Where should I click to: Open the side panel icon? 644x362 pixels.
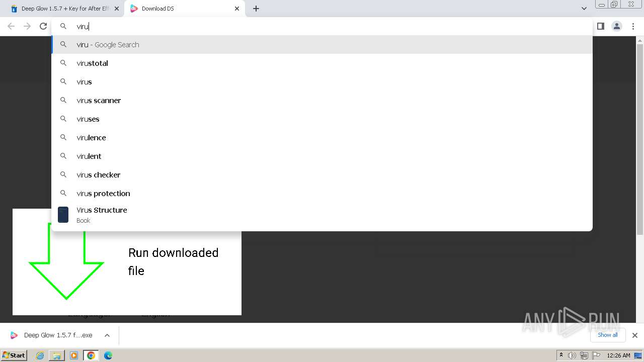click(601, 26)
